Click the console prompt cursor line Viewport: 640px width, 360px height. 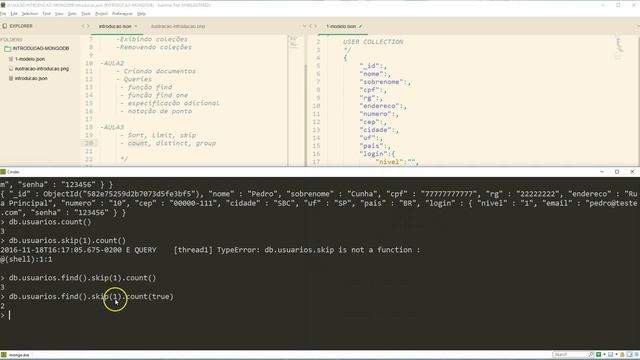pyautogui.click(x=5, y=315)
